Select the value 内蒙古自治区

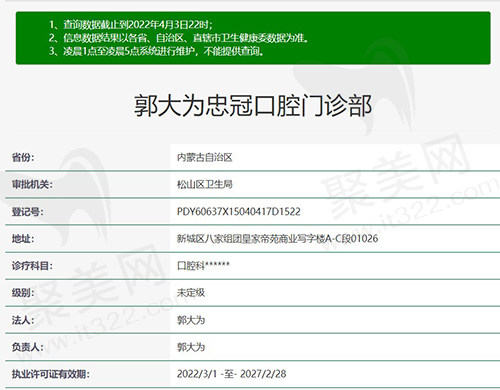coord(205,157)
